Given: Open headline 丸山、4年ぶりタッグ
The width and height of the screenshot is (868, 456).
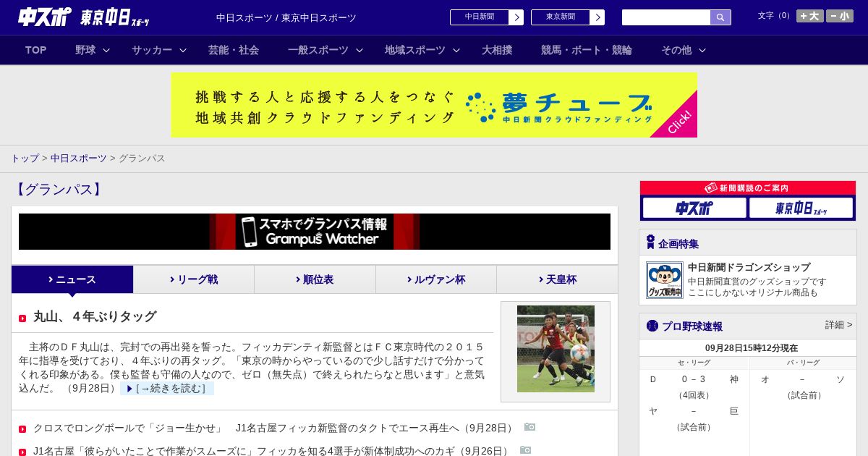Looking at the screenshot, I should click(95, 316).
